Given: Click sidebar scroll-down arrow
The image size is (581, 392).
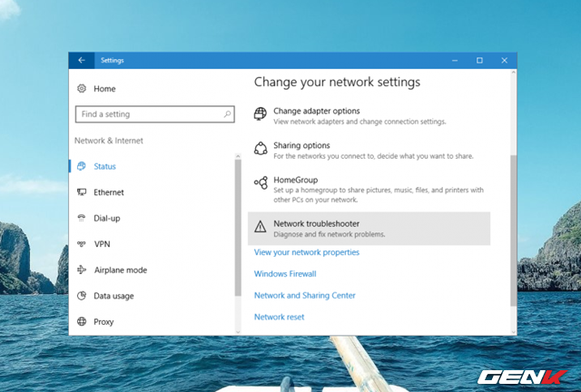Looking at the screenshot, I should tap(238, 332).
